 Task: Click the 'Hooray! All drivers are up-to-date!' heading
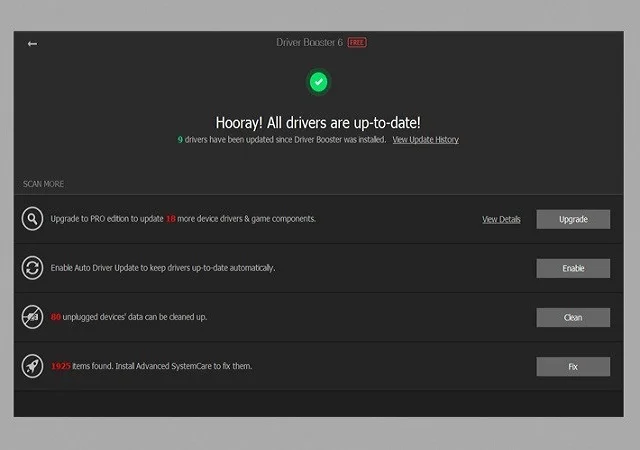point(318,123)
